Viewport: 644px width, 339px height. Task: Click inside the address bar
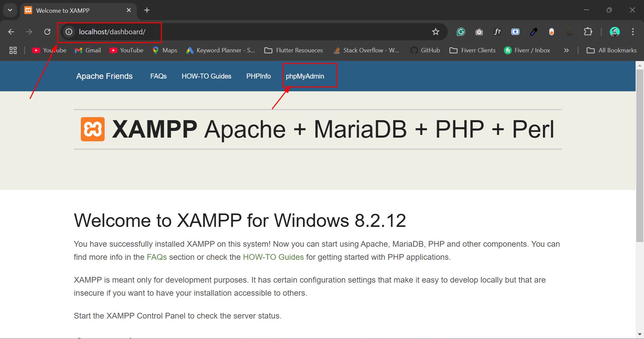[235, 32]
